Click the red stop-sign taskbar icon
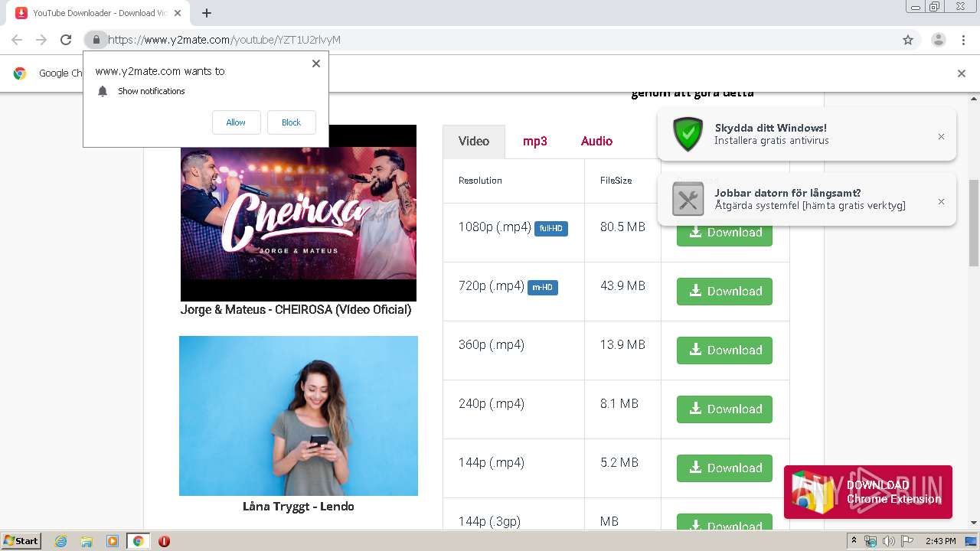This screenshot has height=551, width=980. tap(164, 541)
